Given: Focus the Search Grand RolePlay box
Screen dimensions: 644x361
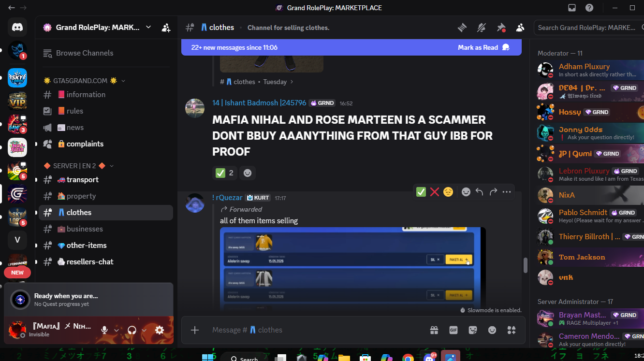Looking at the screenshot, I should point(589,28).
